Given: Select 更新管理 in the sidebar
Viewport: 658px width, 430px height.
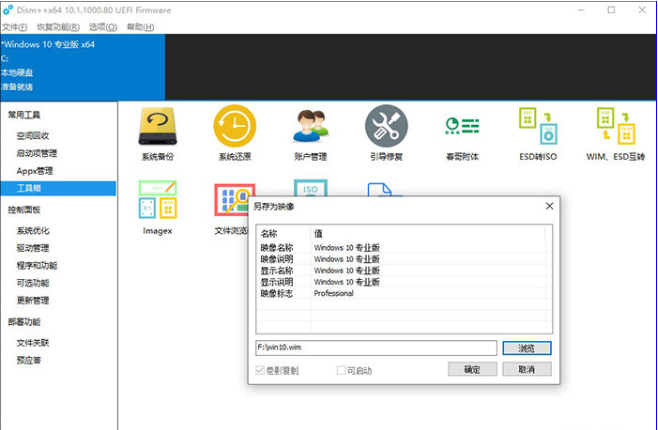Looking at the screenshot, I should pos(33,300).
